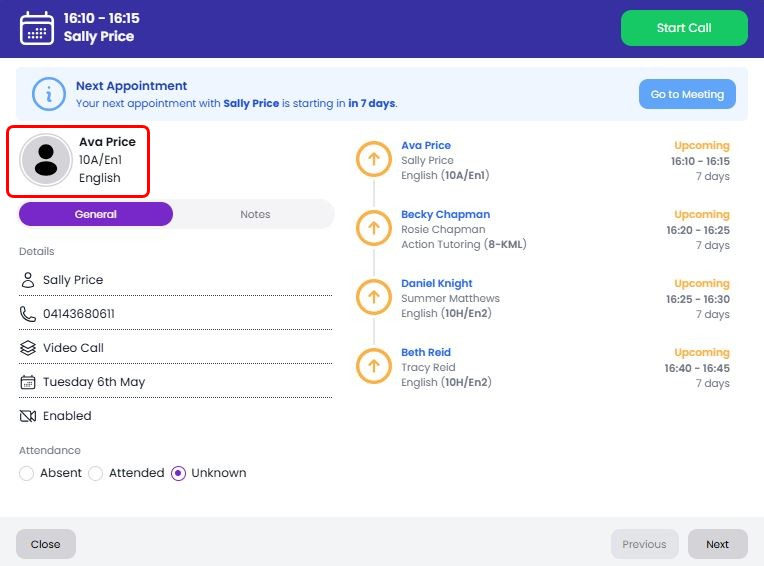Click the calendar icon beside Tuesday 6th May

[x=28, y=382]
